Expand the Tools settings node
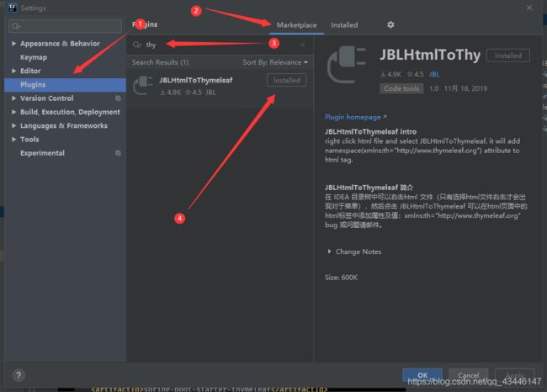Screen dimensions: 547x392 pyautogui.click(x=14, y=139)
